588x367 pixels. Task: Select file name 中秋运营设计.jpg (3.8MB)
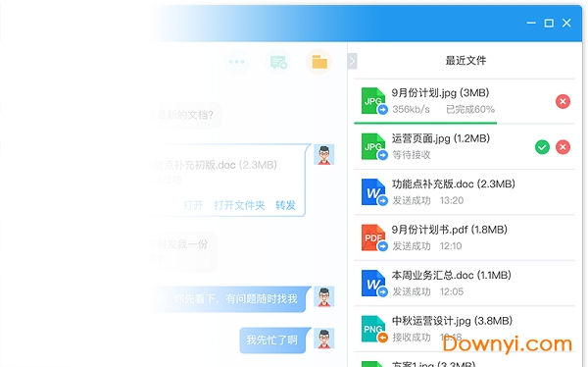452,321
